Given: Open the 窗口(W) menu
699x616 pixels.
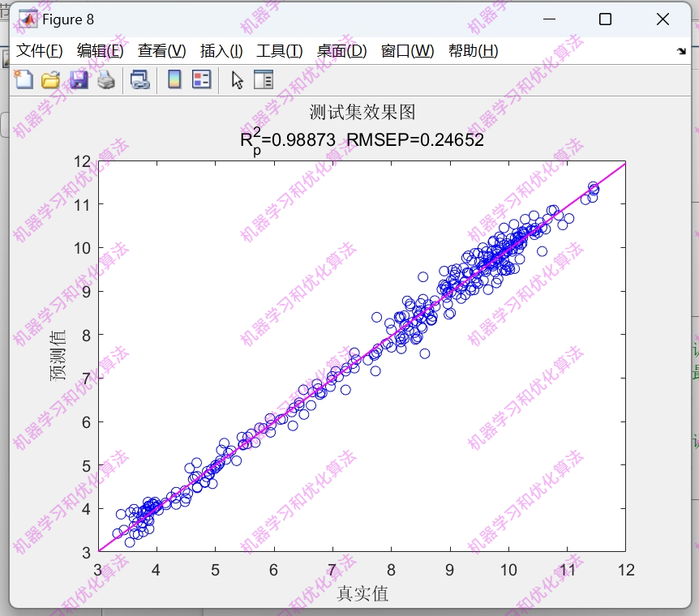Looking at the screenshot, I should (x=407, y=51).
